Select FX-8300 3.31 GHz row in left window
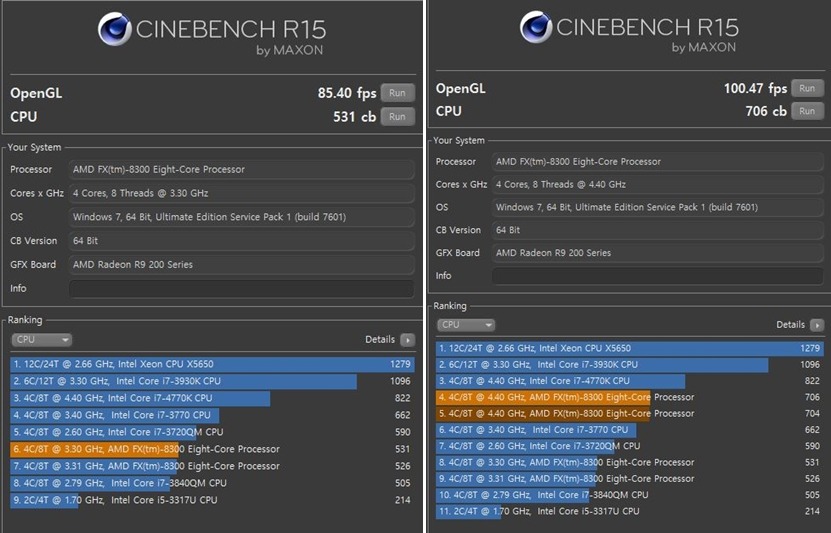The height and width of the screenshot is (533, 831). [x=212, y=466]
